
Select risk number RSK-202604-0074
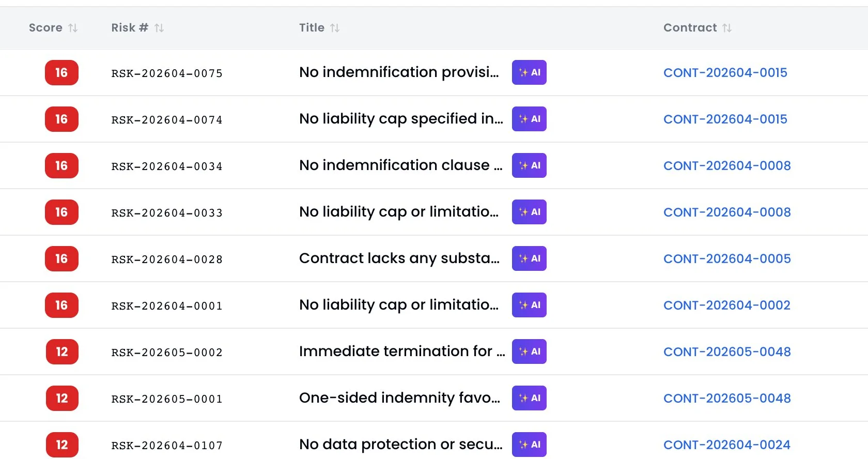coord(167,120)
